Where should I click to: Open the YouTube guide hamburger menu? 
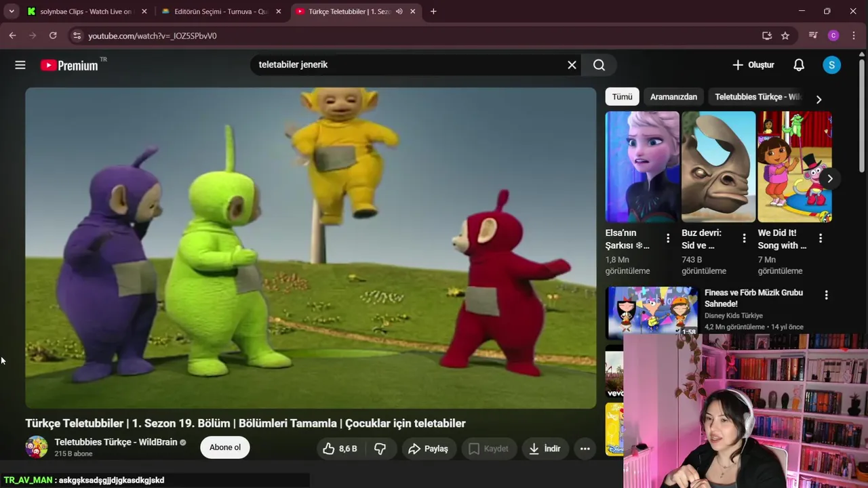[x=20, y=65]
